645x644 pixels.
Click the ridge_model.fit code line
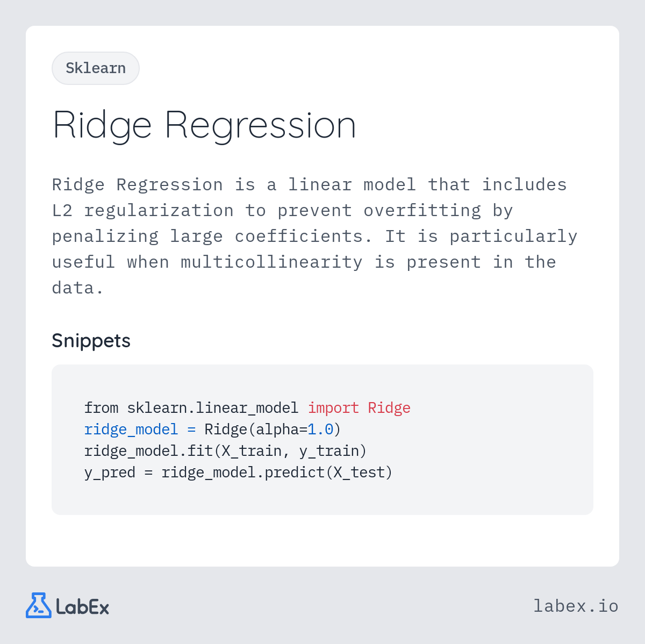pyautogui.click(x=225, y=451)
